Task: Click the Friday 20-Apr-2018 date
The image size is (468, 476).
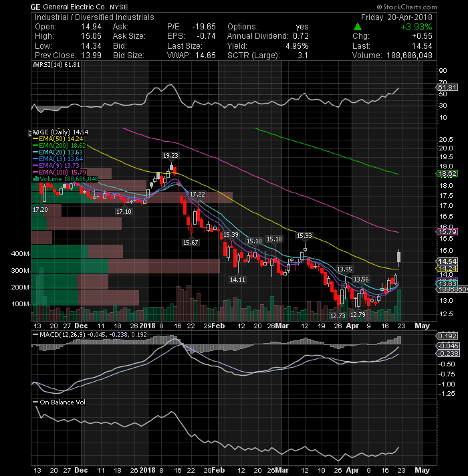Action: [396, 17]
